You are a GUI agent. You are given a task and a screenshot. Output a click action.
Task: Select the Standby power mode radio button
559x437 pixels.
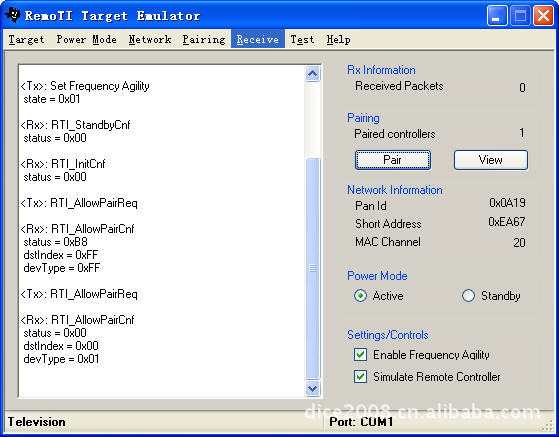pos(468,296)
